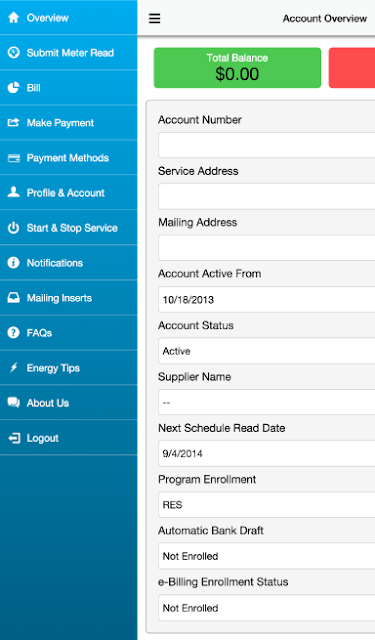Select the Mailing Inserts inbox icon
The height and width of the screenshot is (640, 375).
(13, 298)
